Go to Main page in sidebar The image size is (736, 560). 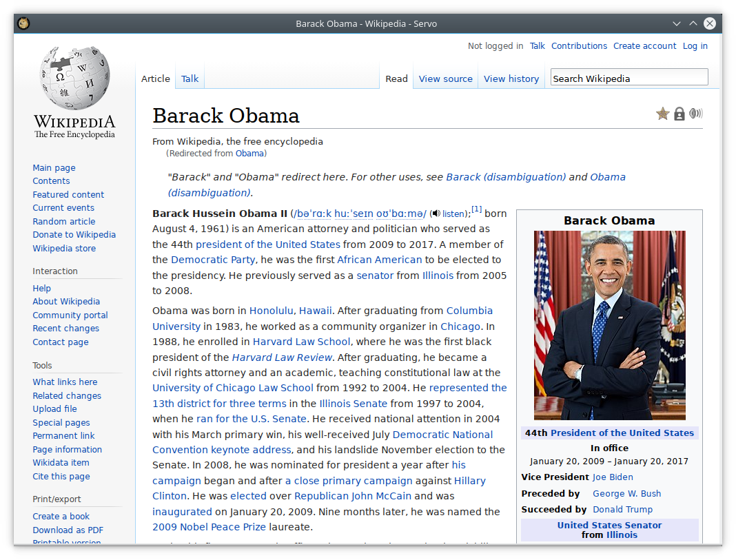point(54,168)
